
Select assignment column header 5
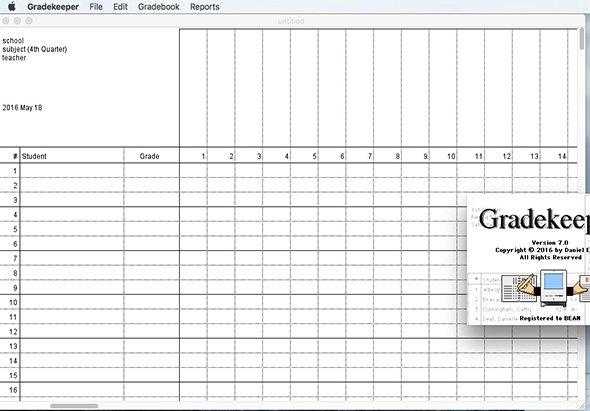pyautogui.click(x=304, y=156)
